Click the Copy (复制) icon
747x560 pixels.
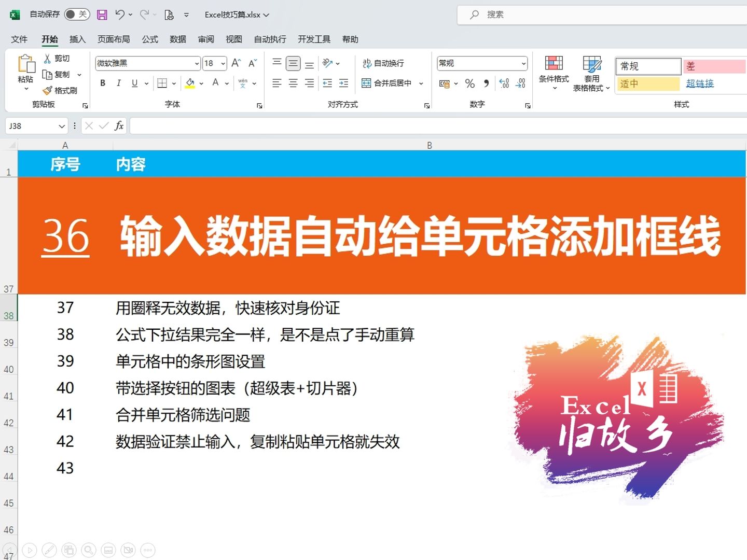pos(47,75)
